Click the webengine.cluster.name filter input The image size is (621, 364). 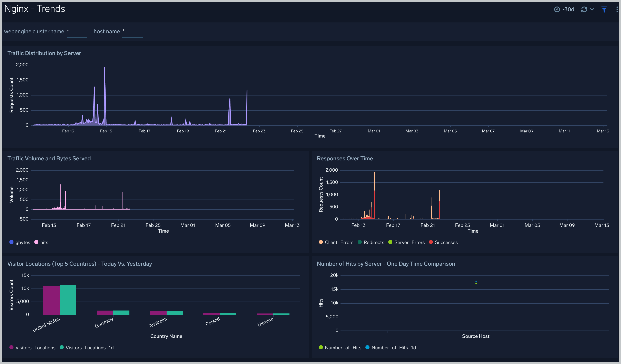point(77,32)
